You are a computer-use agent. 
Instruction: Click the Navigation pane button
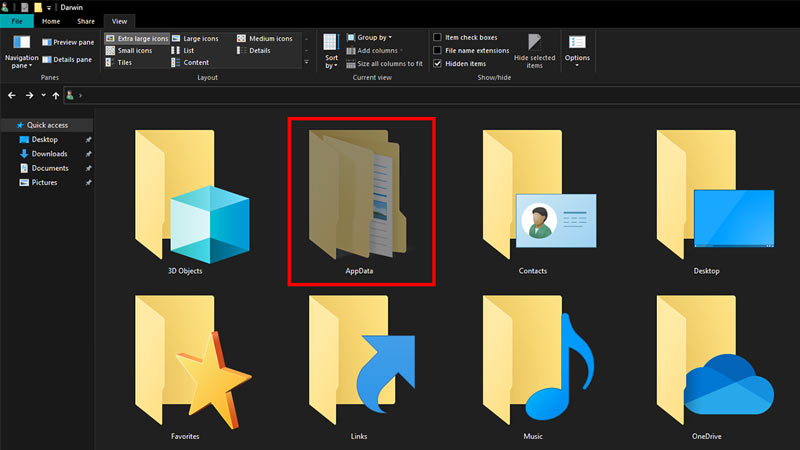[x=21, y=52]
